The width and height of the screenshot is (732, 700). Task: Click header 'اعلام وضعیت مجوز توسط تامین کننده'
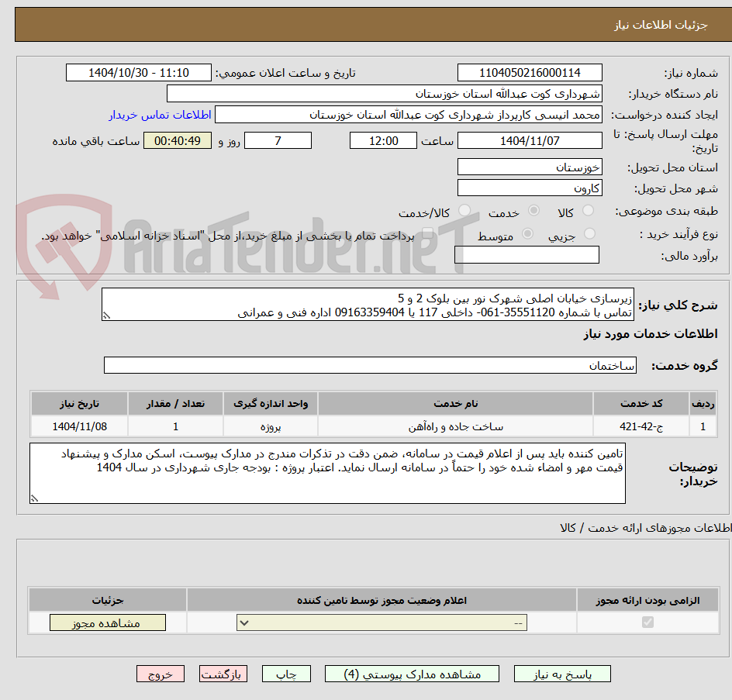[382, 600]
